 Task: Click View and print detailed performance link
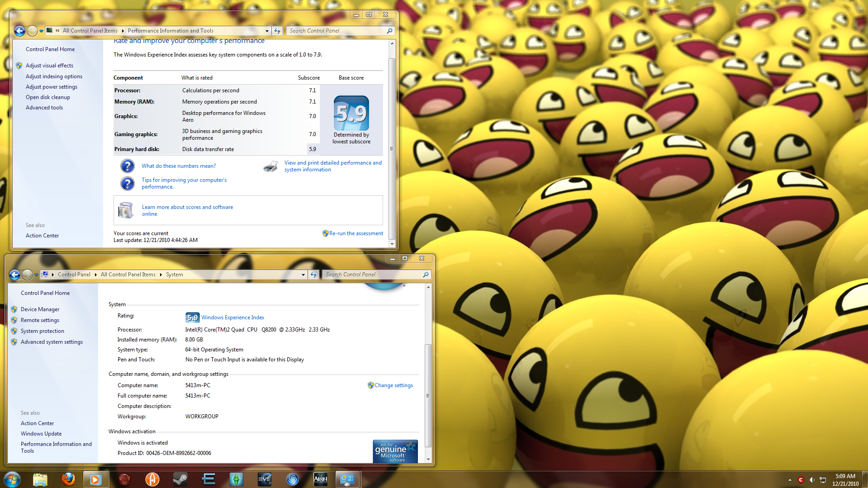click(x=333, y=166)
